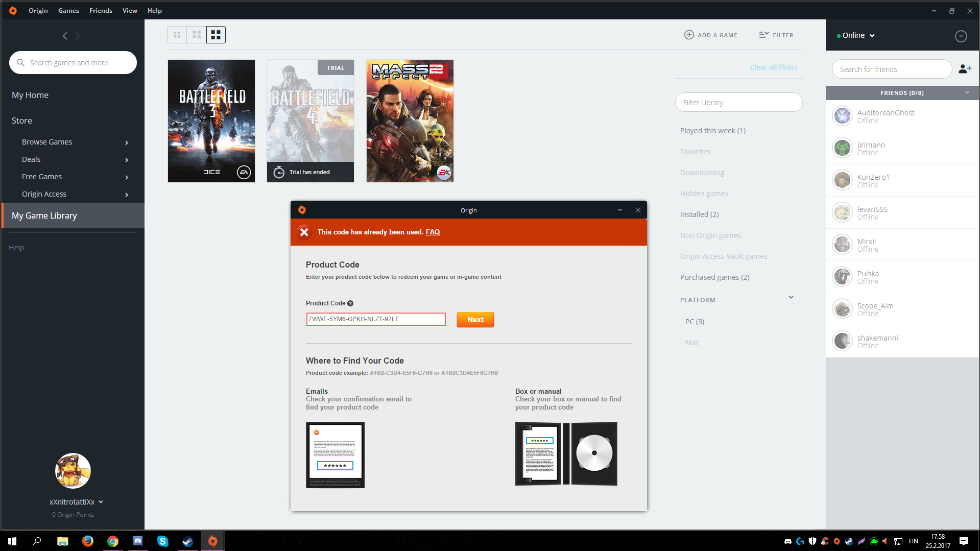Screen dimensions: 980x551
Task: Click the sidebar Help link
Action: tap(16, 248)
